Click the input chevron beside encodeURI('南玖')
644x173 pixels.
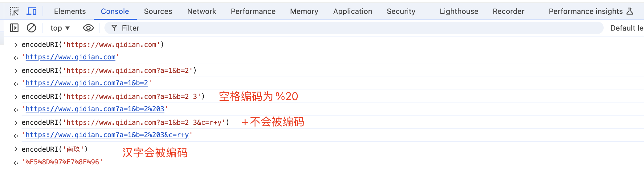pyautogui.click(x=16, y=150)
